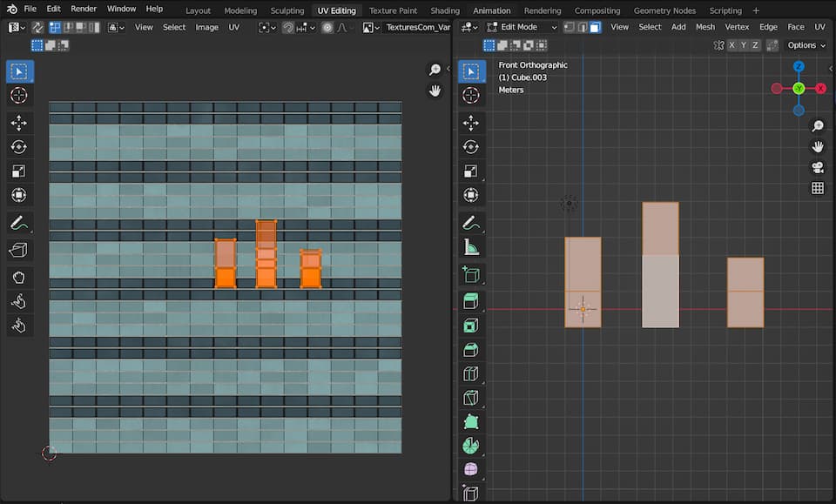Pick the Loop Cut tool
Image resolution: width=836 pixels, height=504 pixels.
click(x=471, y=374)
